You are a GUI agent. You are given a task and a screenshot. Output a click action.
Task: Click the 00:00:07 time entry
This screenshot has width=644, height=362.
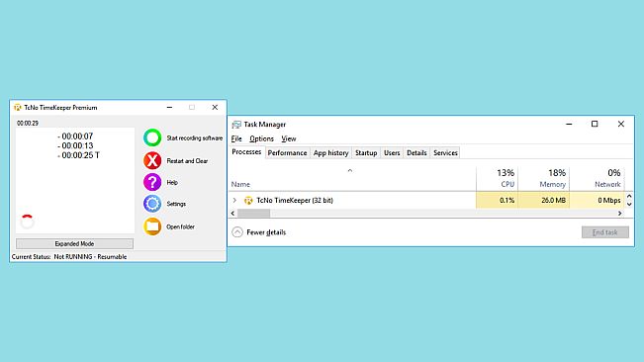[x=75, y=136]
